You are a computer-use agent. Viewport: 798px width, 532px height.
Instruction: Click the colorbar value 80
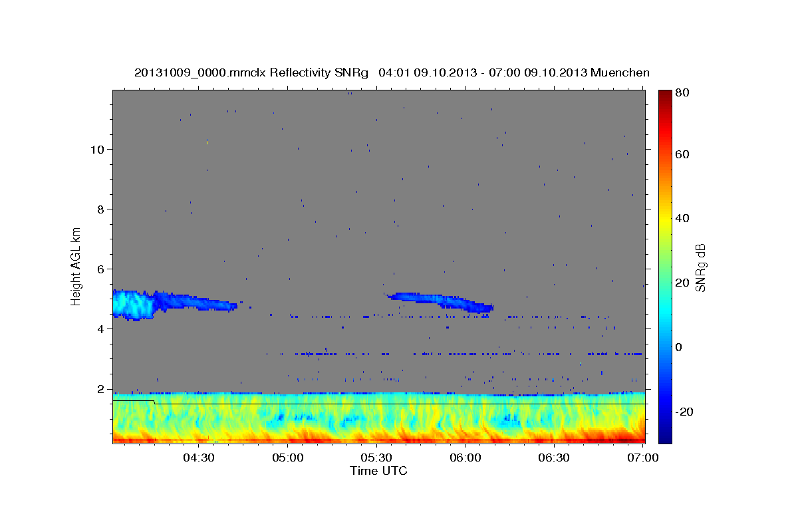click(x=682, y=93)
